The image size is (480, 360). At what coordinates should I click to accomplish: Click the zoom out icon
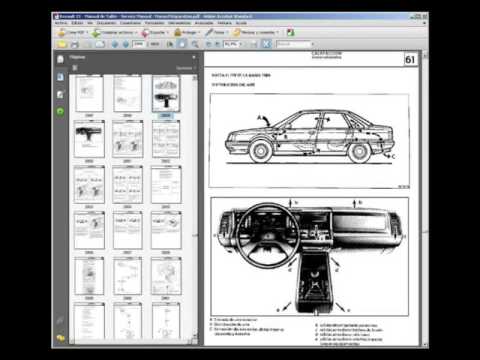click(x=209, y=44)
